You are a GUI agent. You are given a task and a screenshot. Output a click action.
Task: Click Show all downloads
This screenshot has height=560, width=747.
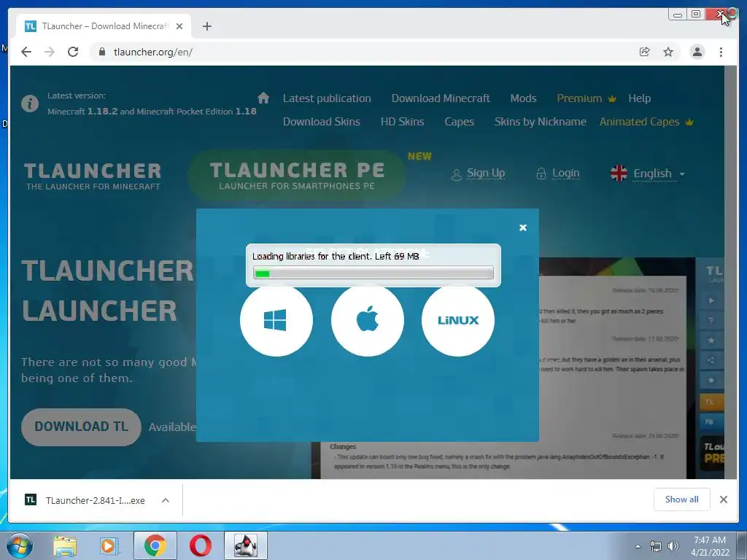[682, 499]
